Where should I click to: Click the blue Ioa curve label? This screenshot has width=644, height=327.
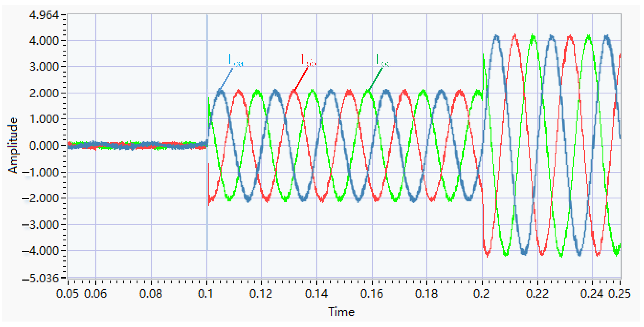235,60
